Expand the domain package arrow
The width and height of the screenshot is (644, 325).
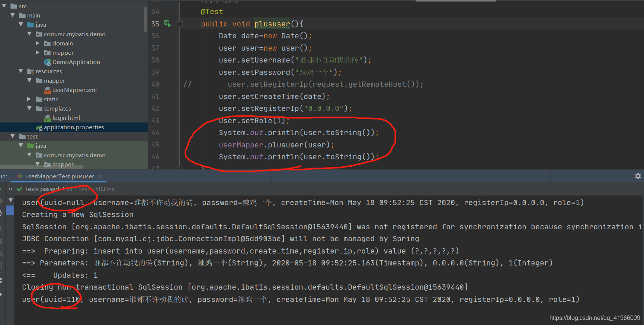38,43
